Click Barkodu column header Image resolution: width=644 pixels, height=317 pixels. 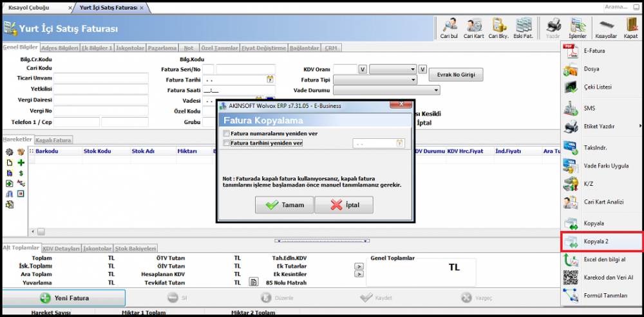pos(59,151)
